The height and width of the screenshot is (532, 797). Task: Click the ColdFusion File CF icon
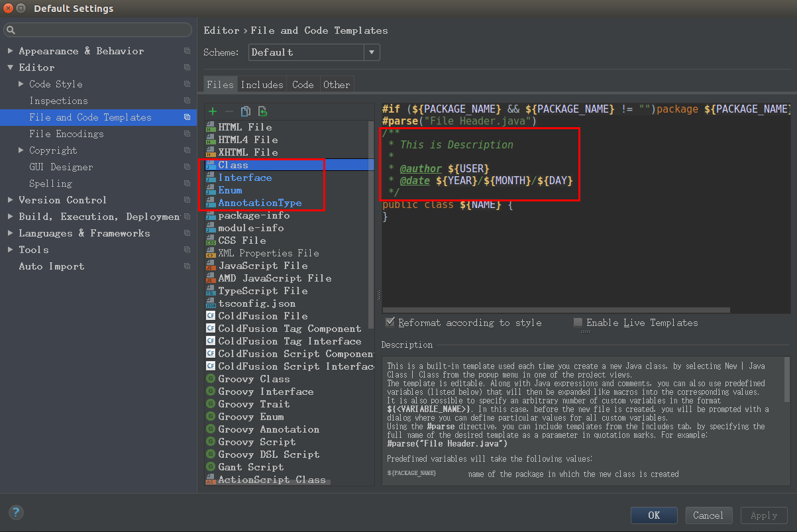[x=211, y=315]
